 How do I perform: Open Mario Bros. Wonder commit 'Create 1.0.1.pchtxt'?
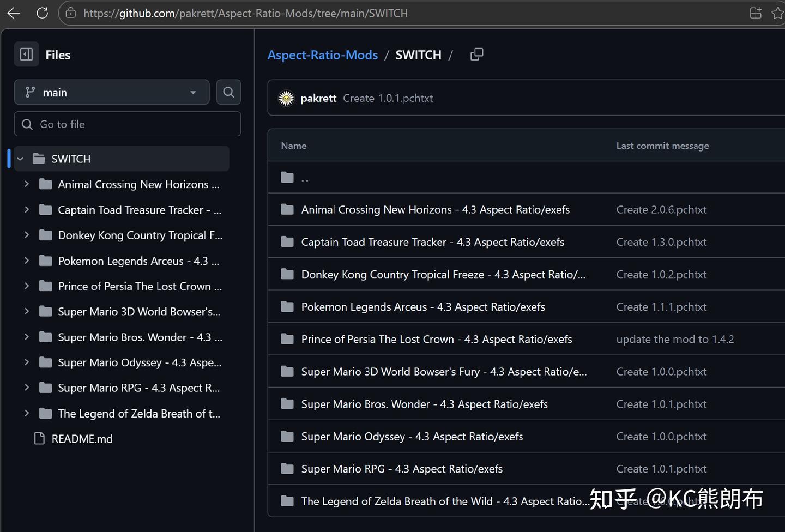point(661,404)
